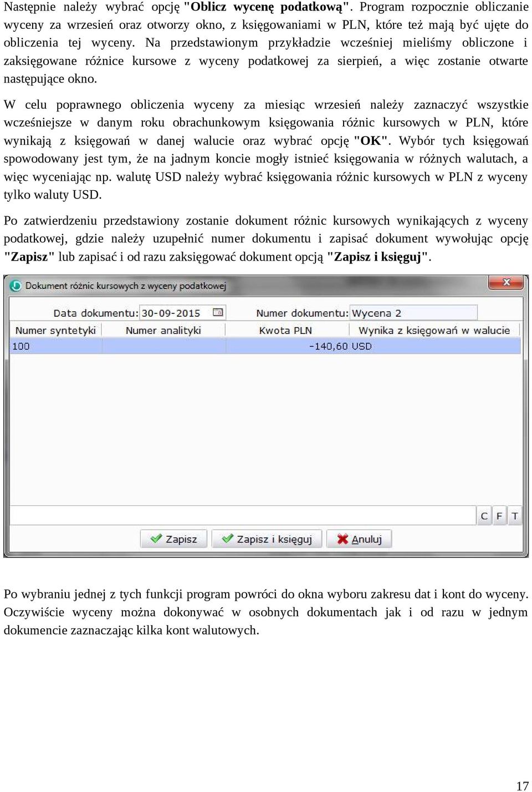Click the Numer dokumentu field with Wycena 2
The image size is (532, 792).
coord(413,313)
